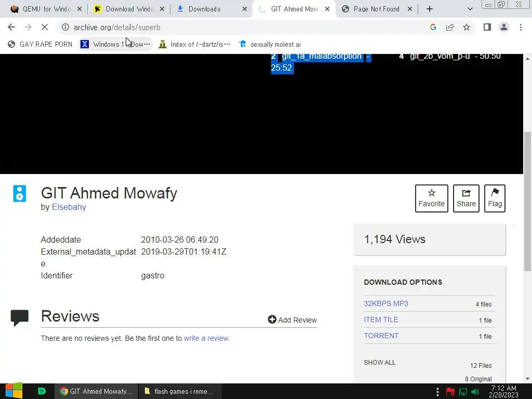Viewport: 532px width, 399px height.
Task: Click the vertical scrollbar thumb
Action: pyautogui.click(x=527, y=201)
